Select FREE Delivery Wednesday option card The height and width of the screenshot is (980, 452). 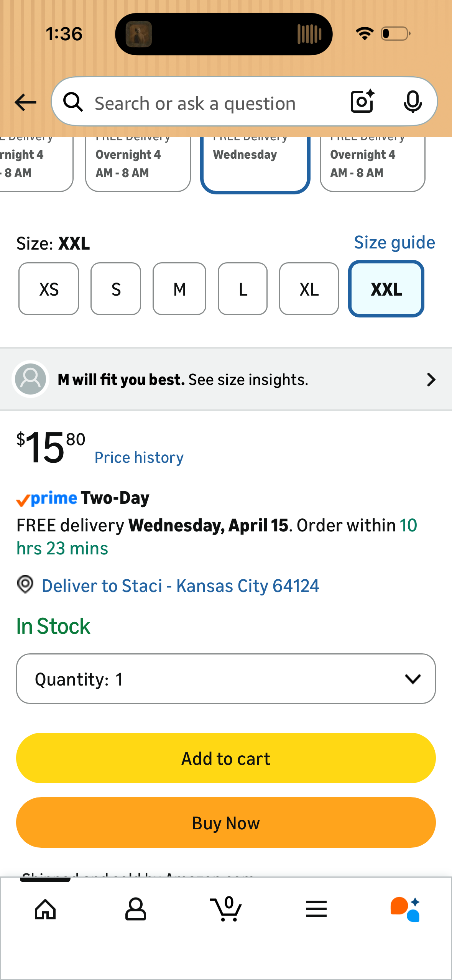[x=255, y=163]
